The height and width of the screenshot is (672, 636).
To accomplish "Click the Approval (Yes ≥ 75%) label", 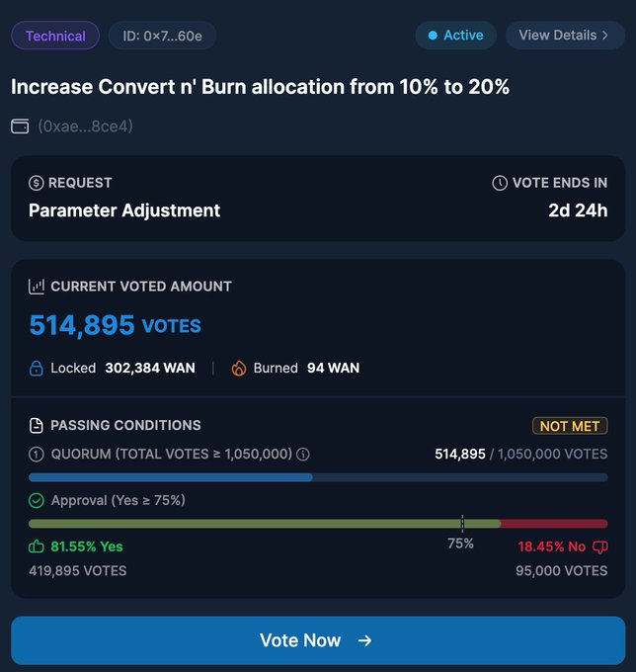I will coord(119,500).
